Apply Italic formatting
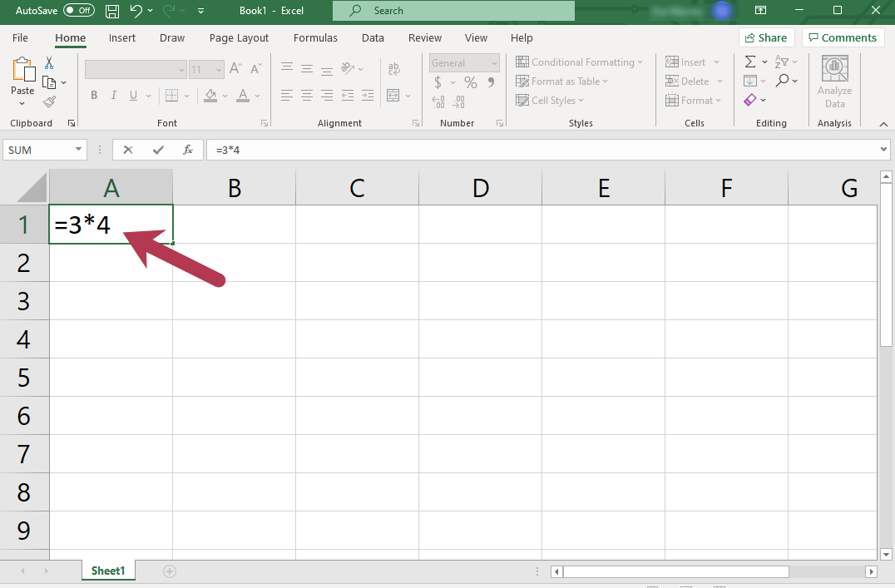 click(x=113, y=96)
